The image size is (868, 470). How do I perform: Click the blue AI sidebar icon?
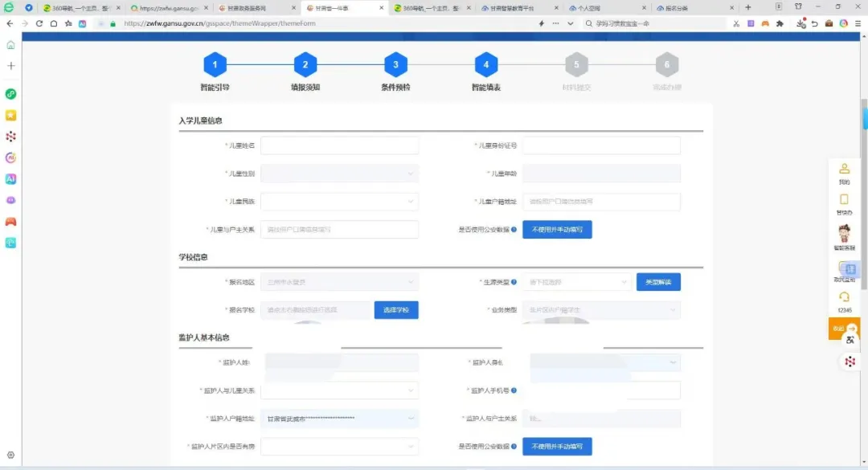tap(10, 178)
